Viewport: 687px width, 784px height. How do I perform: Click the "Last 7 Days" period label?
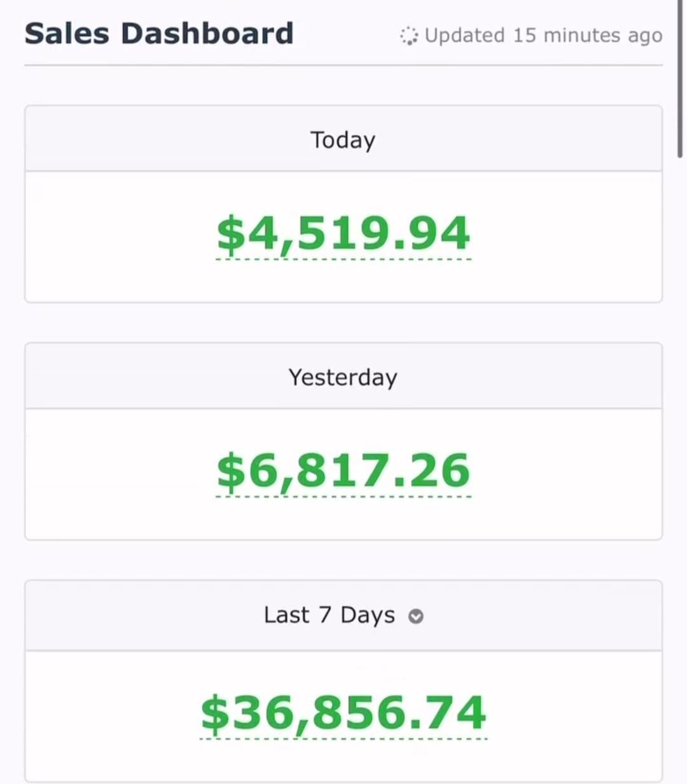330,616
